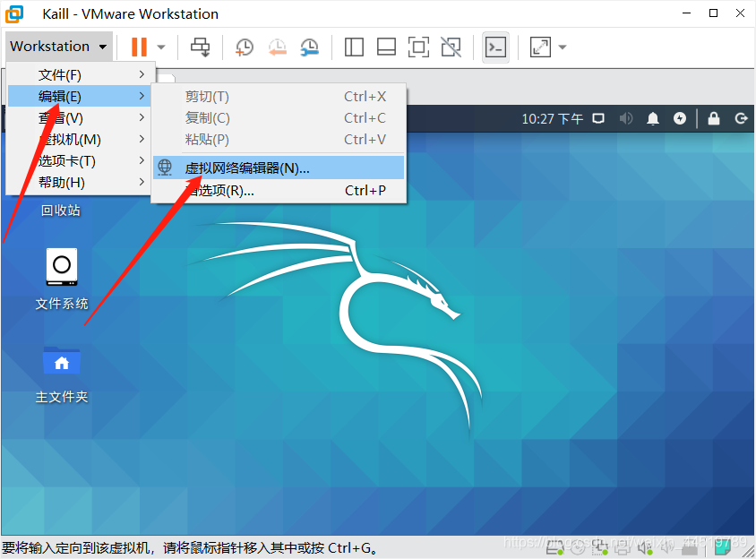Open the snapshot manager
Image resolution: width=756 pixels, height=559 pixels.
tap(310, 47)
